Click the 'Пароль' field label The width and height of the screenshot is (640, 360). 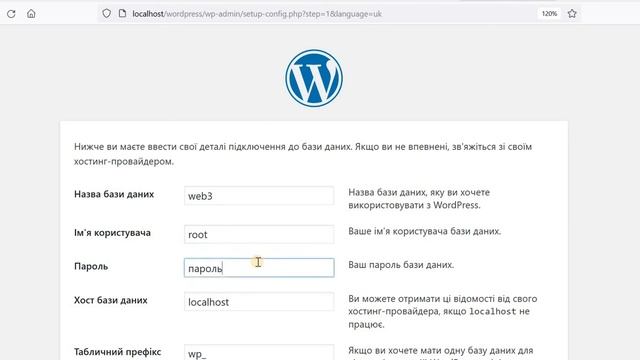(x=91, y=267)
